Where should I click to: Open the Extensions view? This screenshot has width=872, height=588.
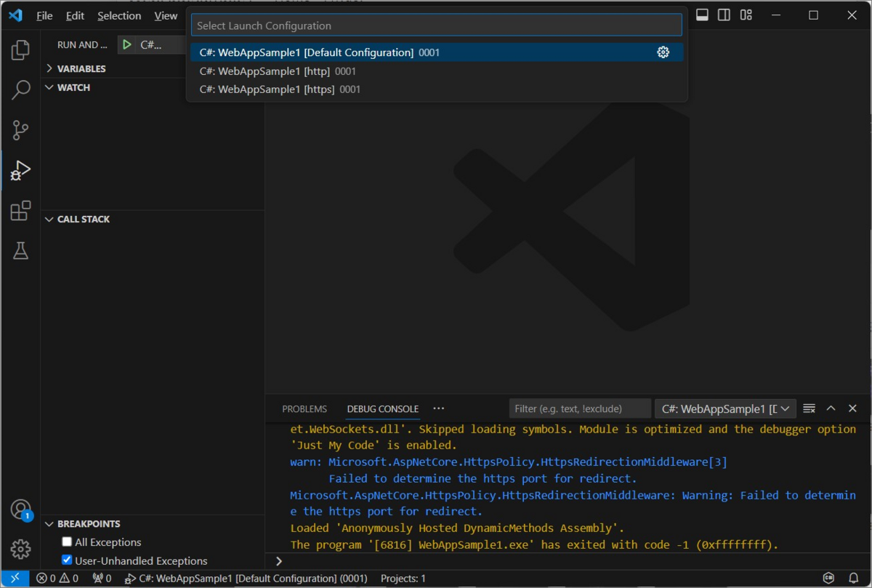pyautogui.click(x=20, y=211)
